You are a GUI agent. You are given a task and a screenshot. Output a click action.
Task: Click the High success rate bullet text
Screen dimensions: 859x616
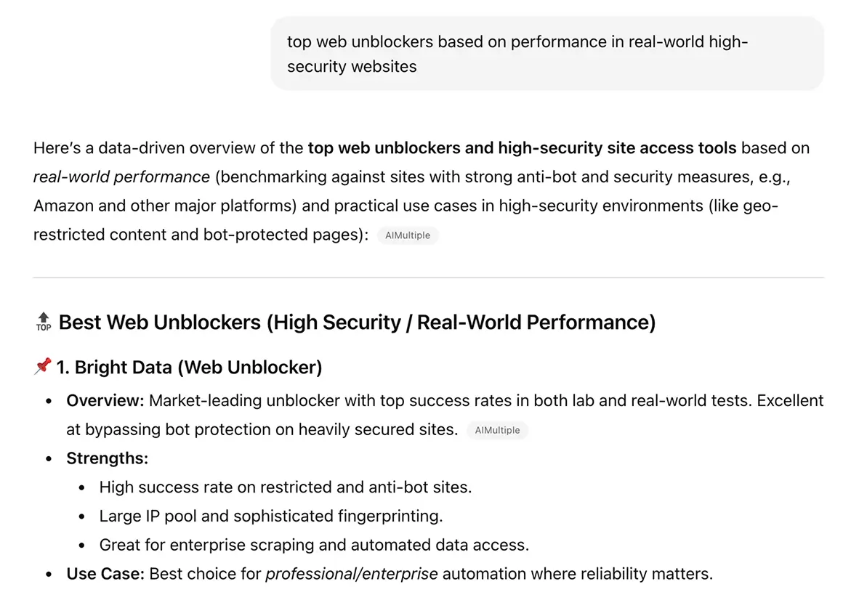click(x=286, y=487)
